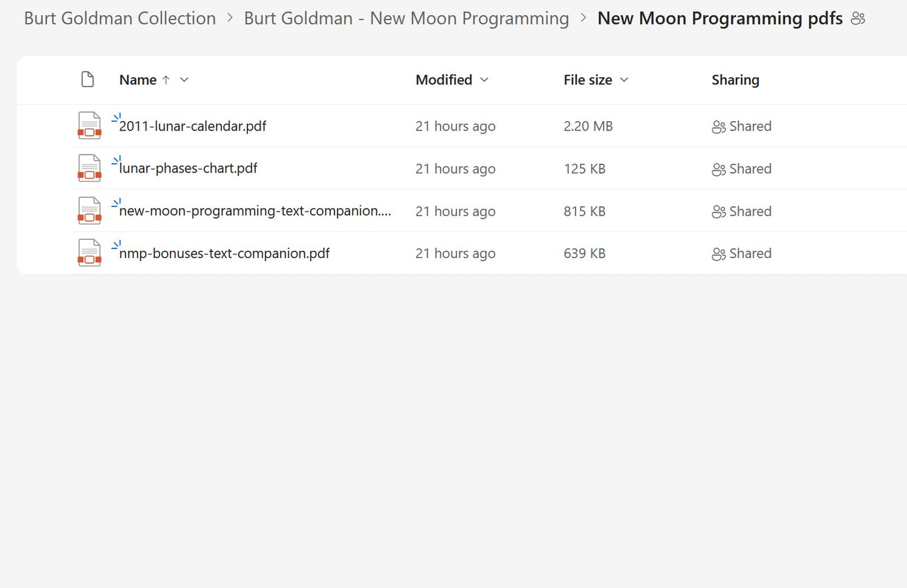Open the 2011-lunar-calendar.pdf file
Image resolution: width=907 pixels, height=588 pixels.
(193, 126)
